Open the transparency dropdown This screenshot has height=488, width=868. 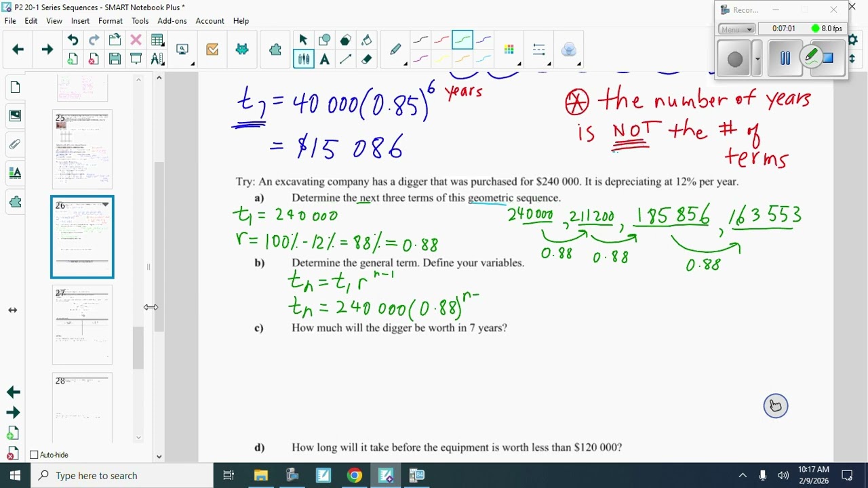coord(569,49)
